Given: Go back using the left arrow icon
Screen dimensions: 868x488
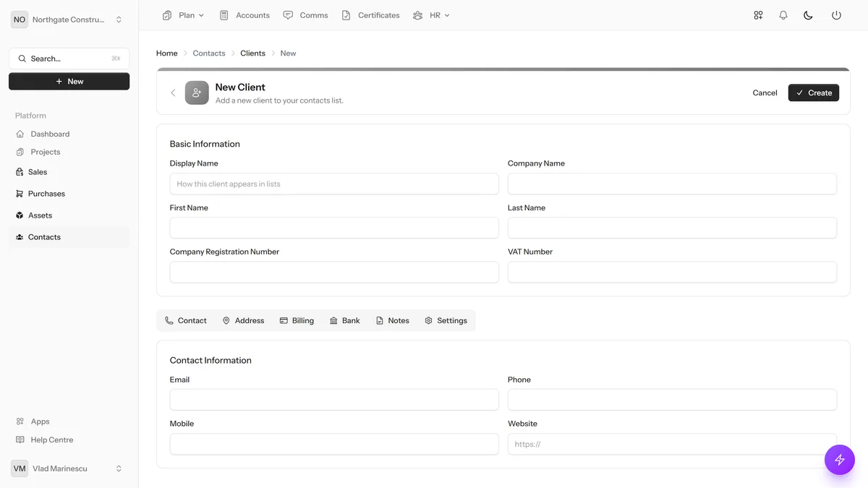Looking at the screenshot, I should coord(173,93).
